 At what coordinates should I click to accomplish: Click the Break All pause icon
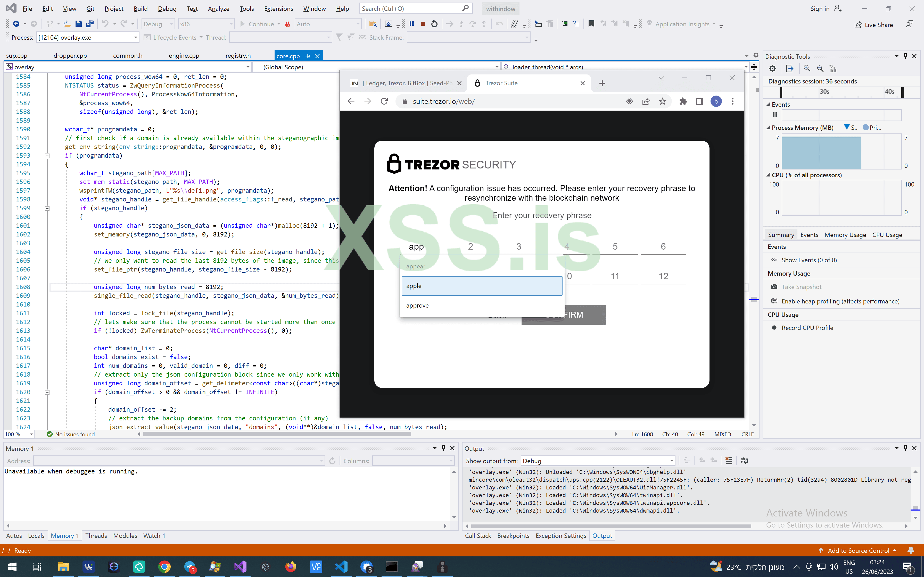[412, 24]
